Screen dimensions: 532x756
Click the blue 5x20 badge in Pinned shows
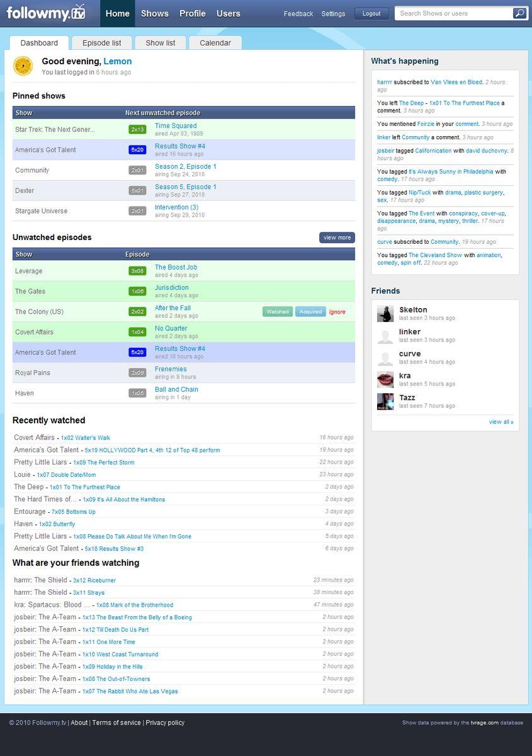[x=137, y=150]
